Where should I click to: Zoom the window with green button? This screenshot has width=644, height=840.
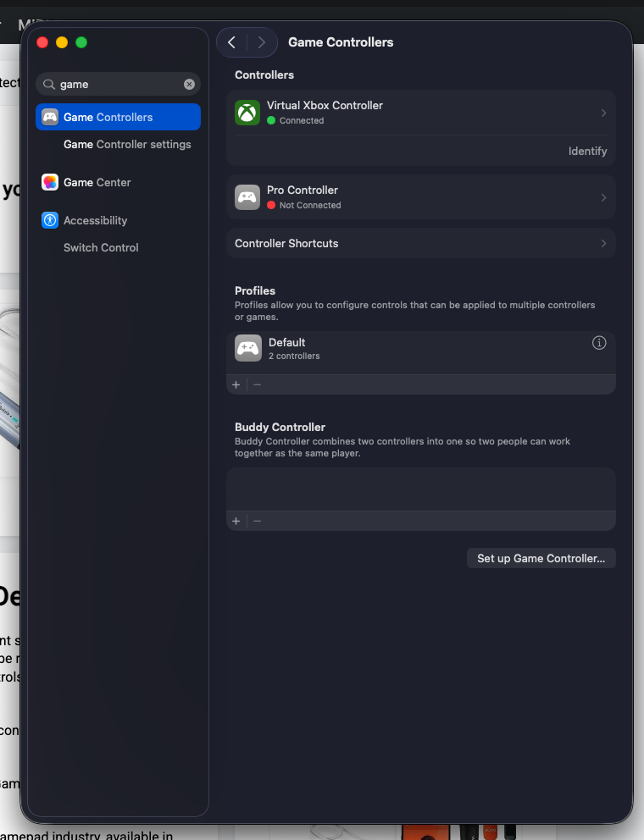coord(81,42)
